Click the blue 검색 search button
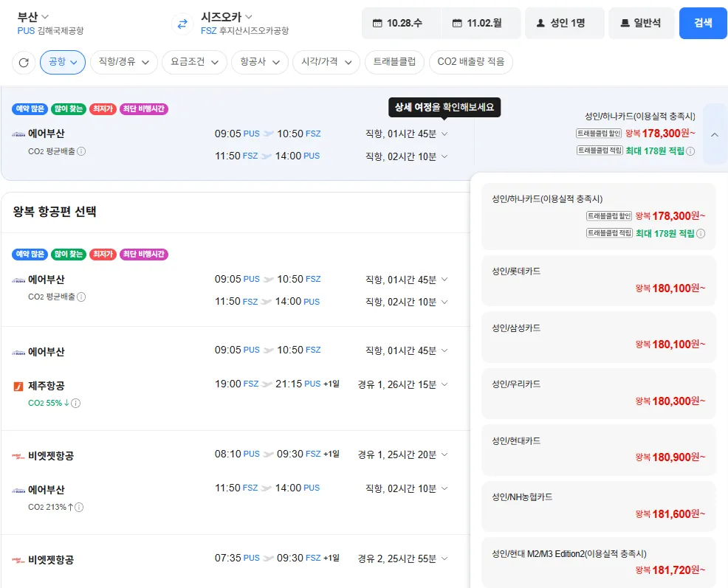Viewport: 728px width, 588px height. pos(703,23)
